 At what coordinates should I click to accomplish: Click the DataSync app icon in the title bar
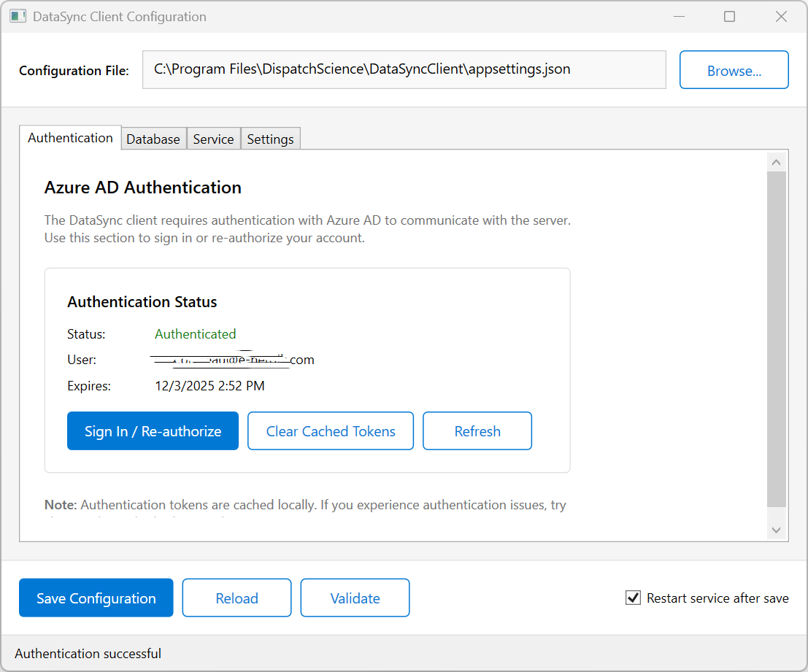click(18, 15)
